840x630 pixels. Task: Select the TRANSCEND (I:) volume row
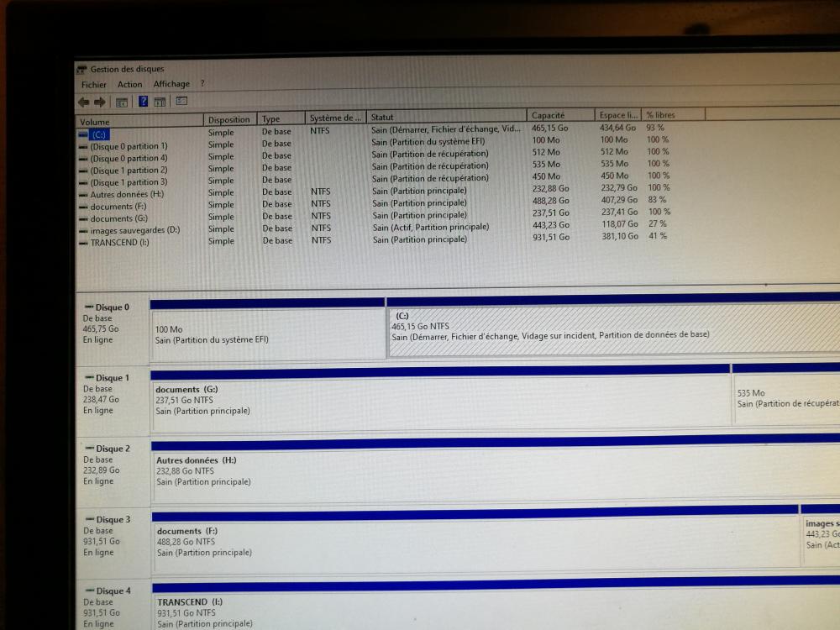tap(119, 242)
